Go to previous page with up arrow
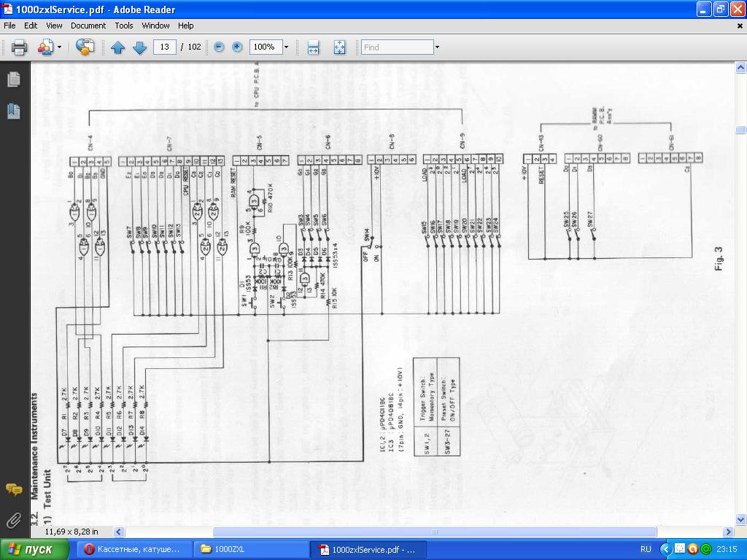Image resolution: width=747 pixels, height=560 pixels. coord(118,47)
